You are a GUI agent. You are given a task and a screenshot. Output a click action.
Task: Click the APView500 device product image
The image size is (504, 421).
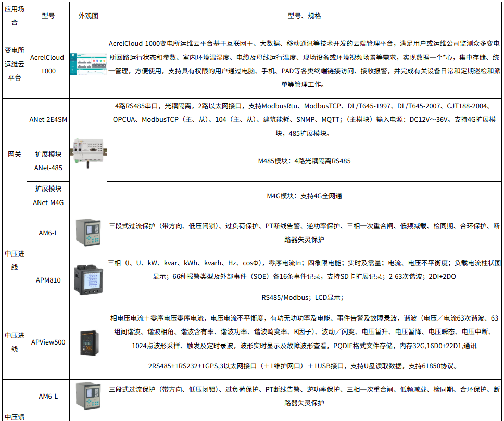point(88,345)
